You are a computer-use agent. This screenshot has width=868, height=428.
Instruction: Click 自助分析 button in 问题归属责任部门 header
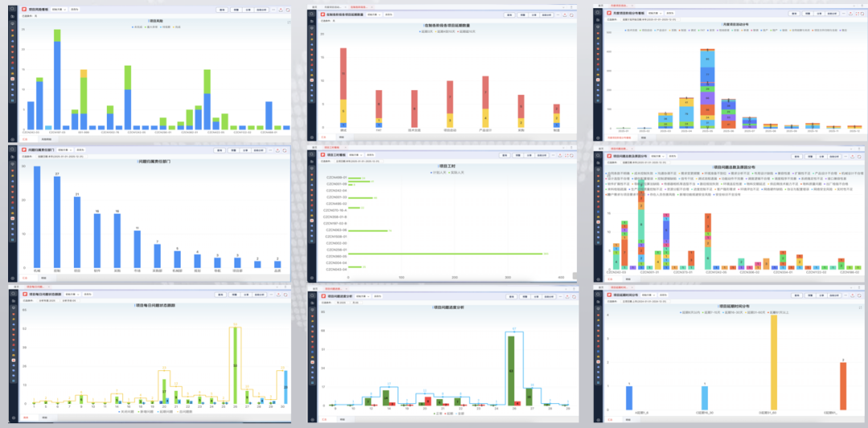tap(259, 150)
